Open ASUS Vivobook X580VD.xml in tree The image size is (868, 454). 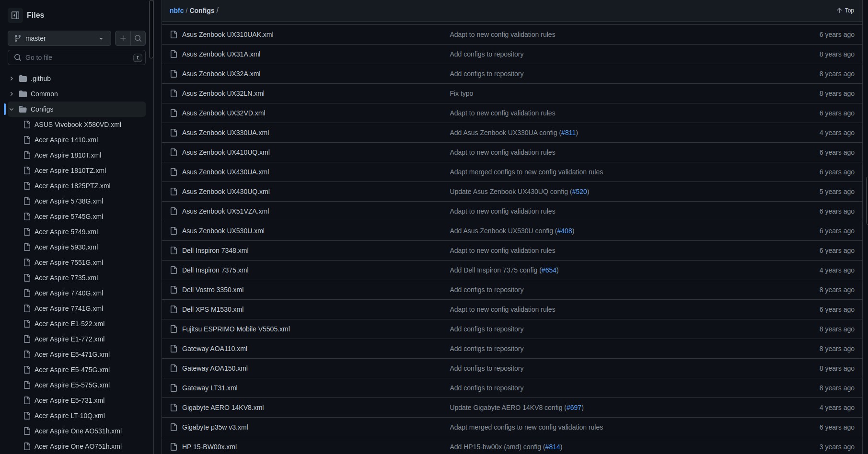78,125
